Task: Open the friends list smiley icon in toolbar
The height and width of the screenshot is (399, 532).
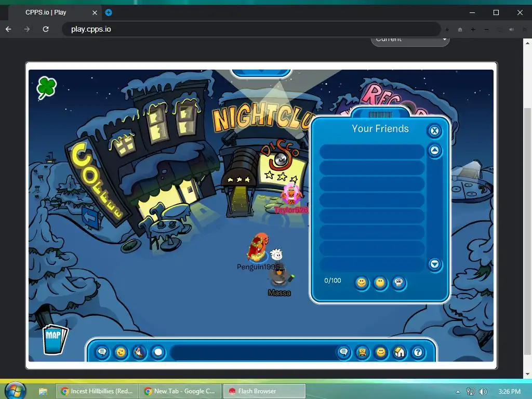Action: point(381,352)
